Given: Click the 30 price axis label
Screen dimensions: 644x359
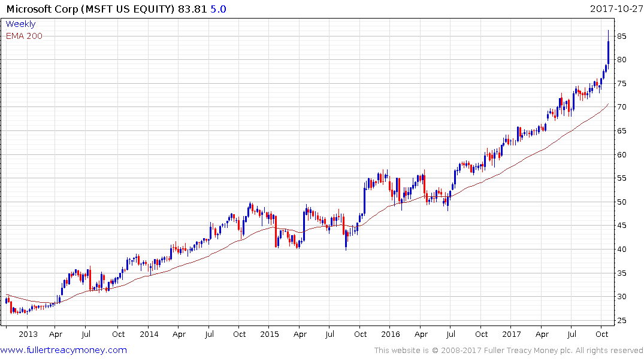Looking at the screenshot, I should pos(621,296).
